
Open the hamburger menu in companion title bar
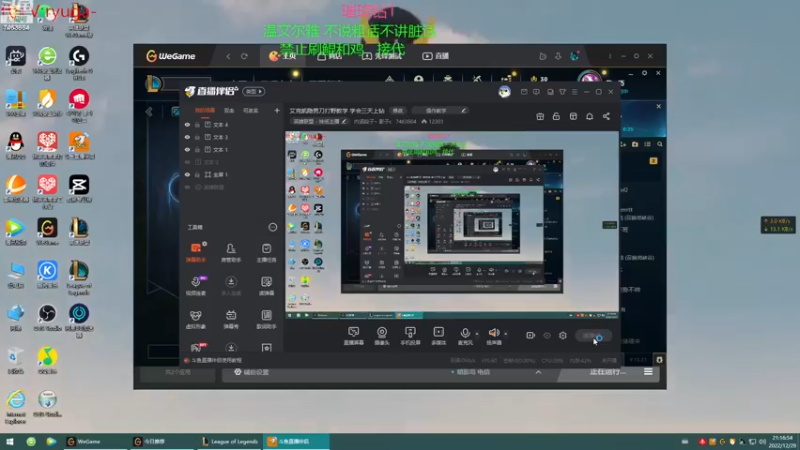(574, 92)
